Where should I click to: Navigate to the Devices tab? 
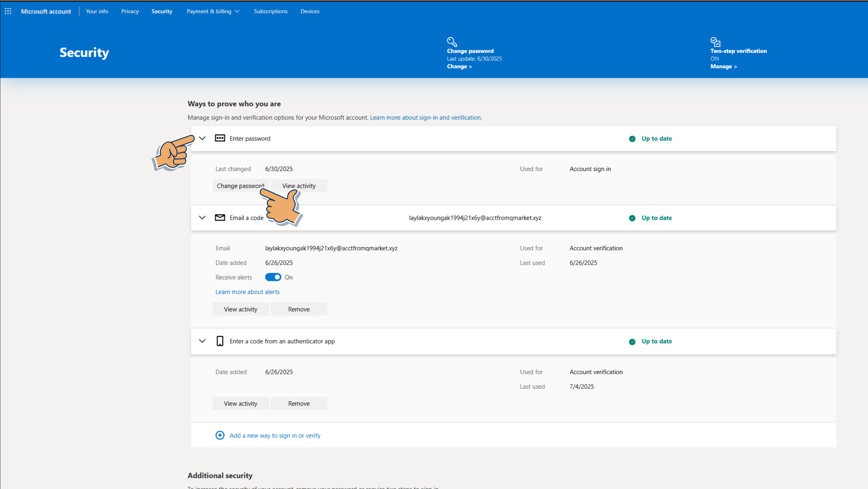point(310,11)
